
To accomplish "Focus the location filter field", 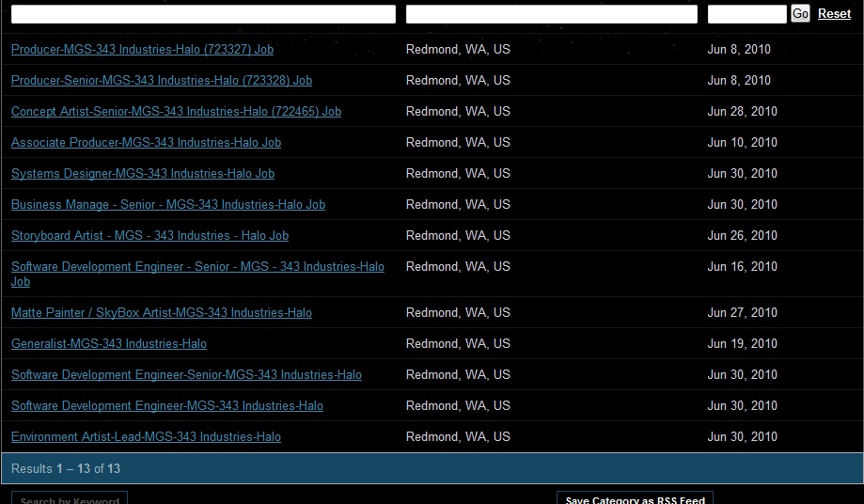I will [x=552, y=14].
